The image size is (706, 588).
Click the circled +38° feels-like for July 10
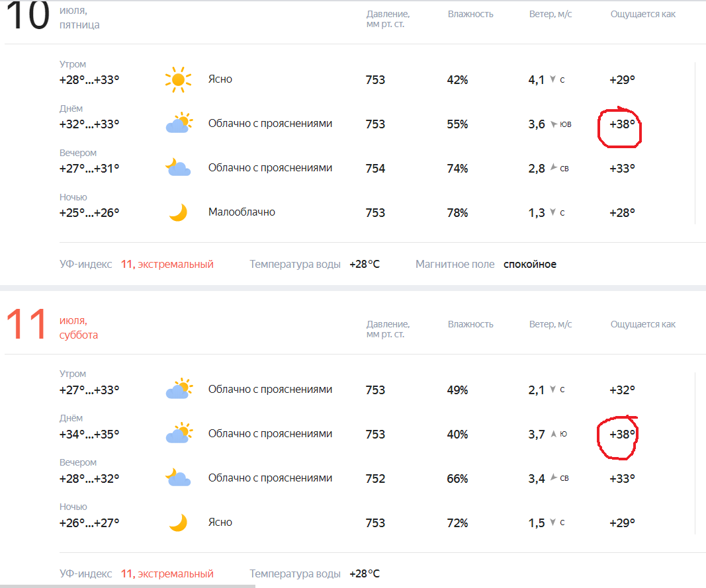(x=622, y=124)
